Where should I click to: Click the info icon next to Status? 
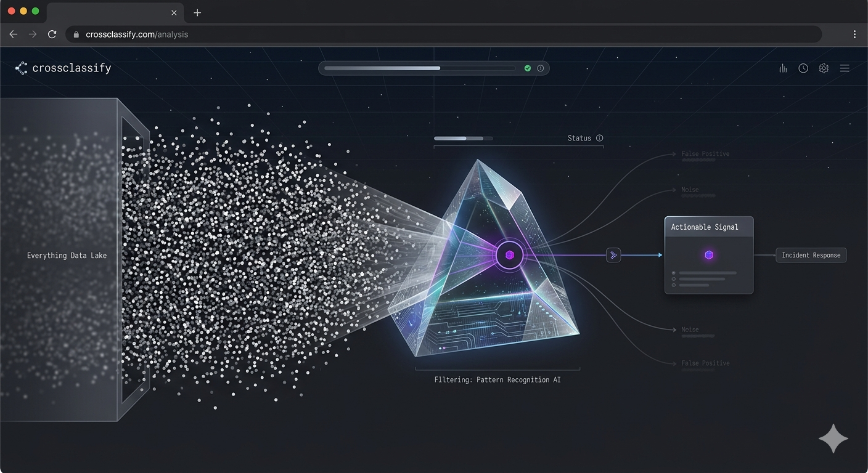(599, 139)
